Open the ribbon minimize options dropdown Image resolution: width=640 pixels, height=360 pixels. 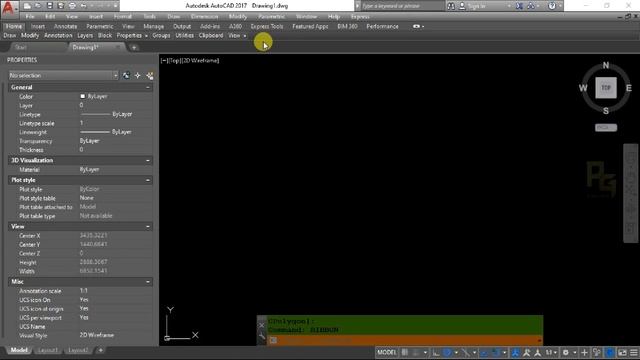423,27
